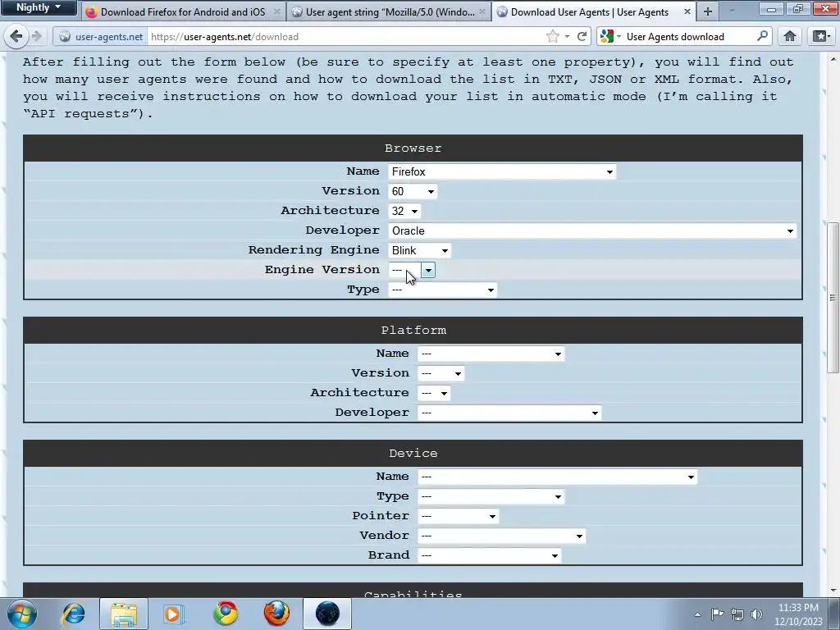
Task: Click the search magnifier icon
Action: pos(762,36)
